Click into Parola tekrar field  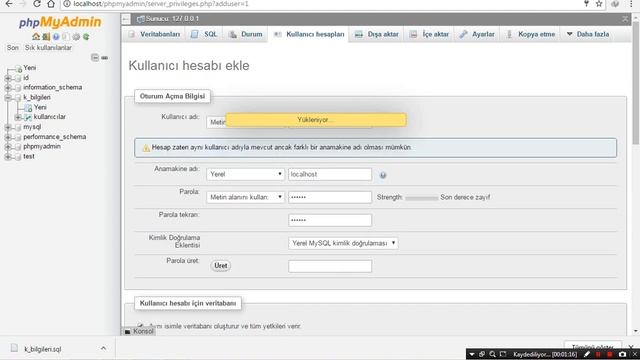330,220
